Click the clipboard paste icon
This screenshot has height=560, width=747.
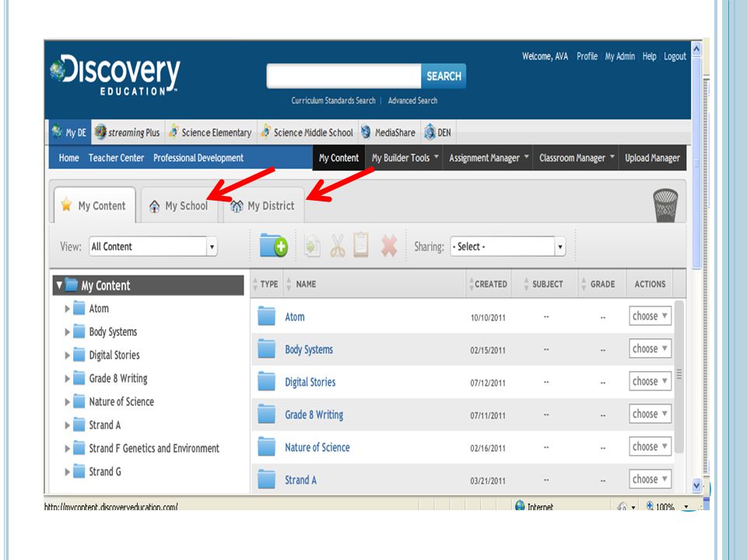coord(361,245)
